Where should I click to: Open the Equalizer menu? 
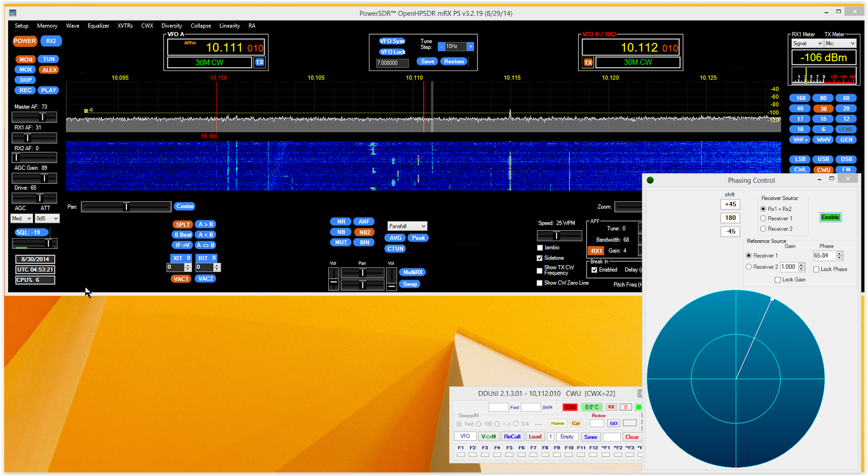point(98,25)
